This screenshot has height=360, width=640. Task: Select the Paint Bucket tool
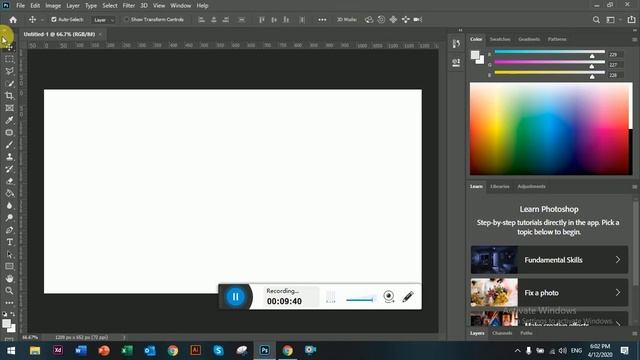pos(9,193)
